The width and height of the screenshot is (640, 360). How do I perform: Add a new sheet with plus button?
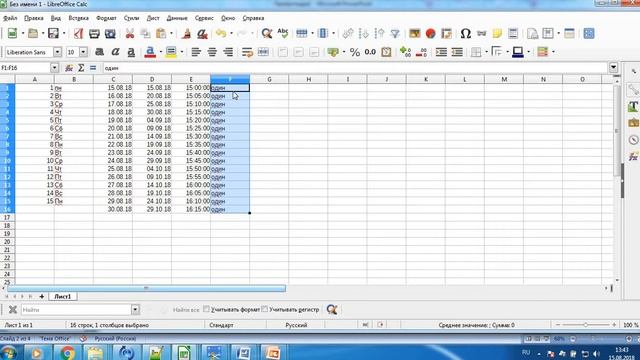point(42,296)
